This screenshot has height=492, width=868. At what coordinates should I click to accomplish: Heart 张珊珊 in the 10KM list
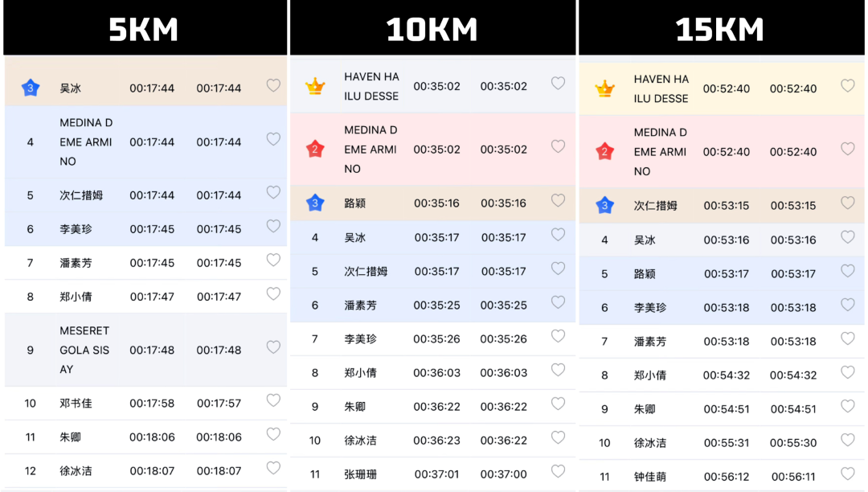(x=558, y=471)
